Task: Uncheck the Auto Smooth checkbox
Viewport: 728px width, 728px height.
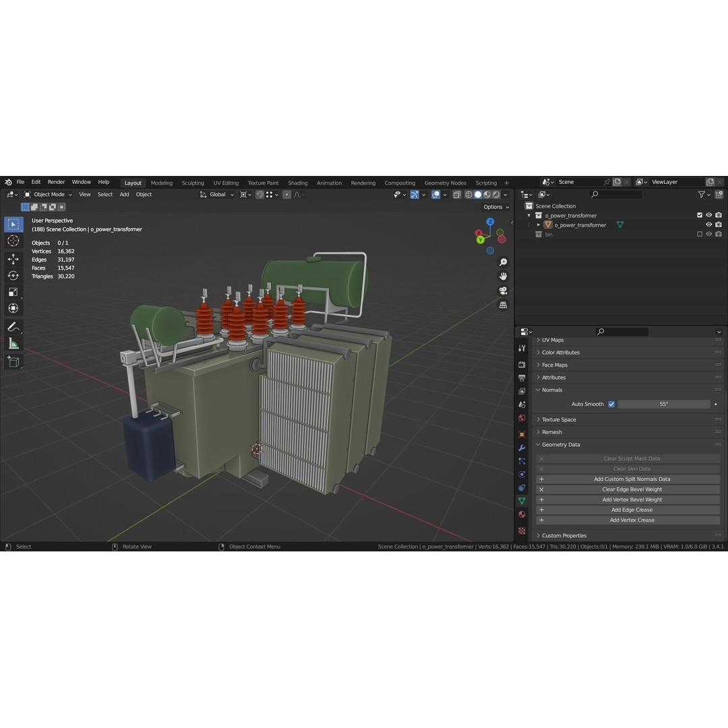Action: (611, 404)
